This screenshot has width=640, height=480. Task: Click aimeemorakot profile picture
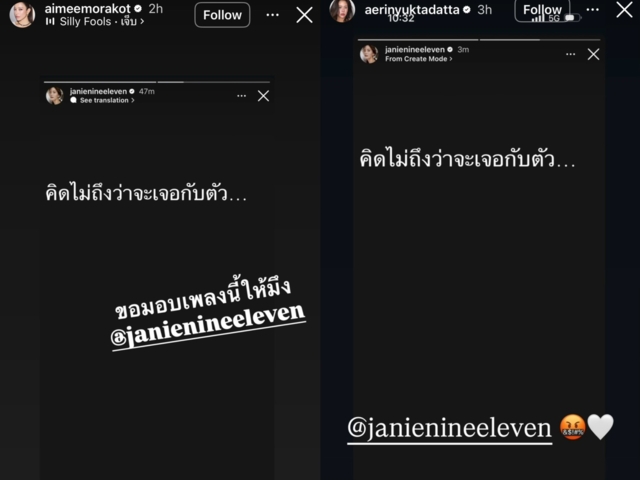(x=22, y=15)
